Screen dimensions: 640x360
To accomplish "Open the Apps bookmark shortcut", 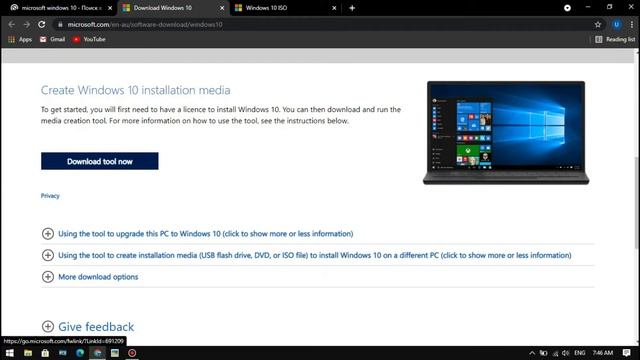I will [x=20, y=39].
